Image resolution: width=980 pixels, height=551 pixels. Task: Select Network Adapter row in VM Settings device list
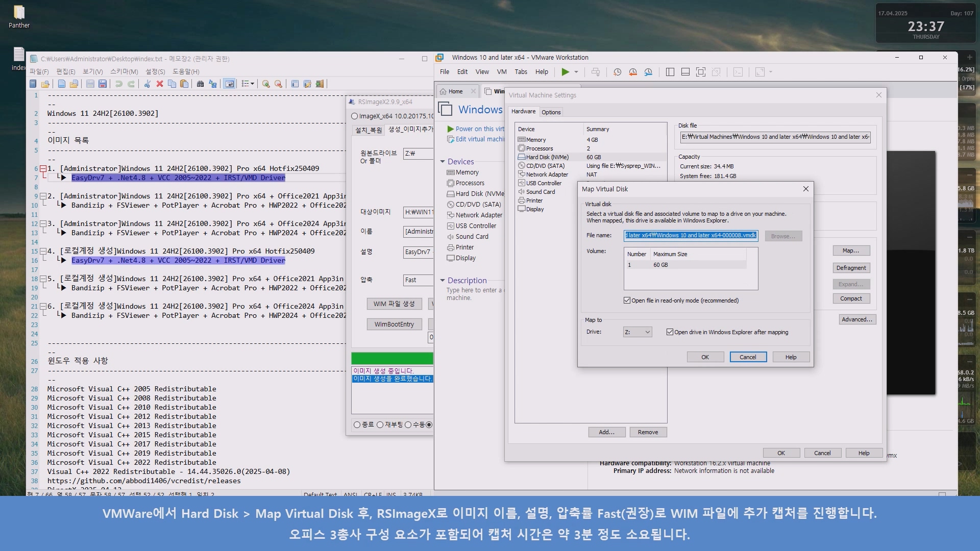point(591,174)
